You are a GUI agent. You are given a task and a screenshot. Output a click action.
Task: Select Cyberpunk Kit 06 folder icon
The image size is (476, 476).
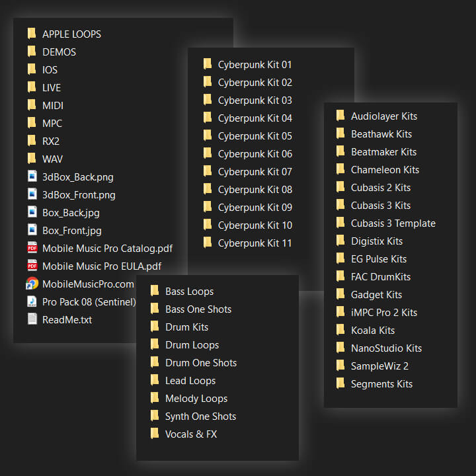(x=208, y=153)
